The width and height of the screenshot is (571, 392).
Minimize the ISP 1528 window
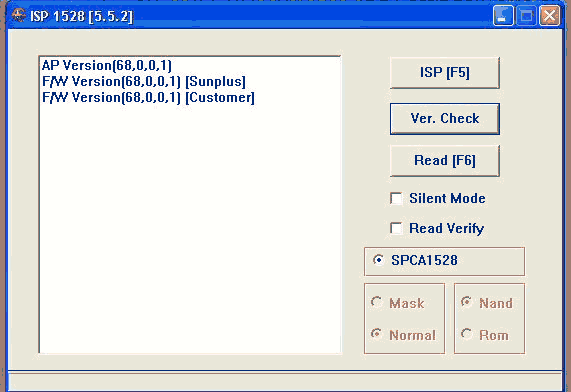503,16
